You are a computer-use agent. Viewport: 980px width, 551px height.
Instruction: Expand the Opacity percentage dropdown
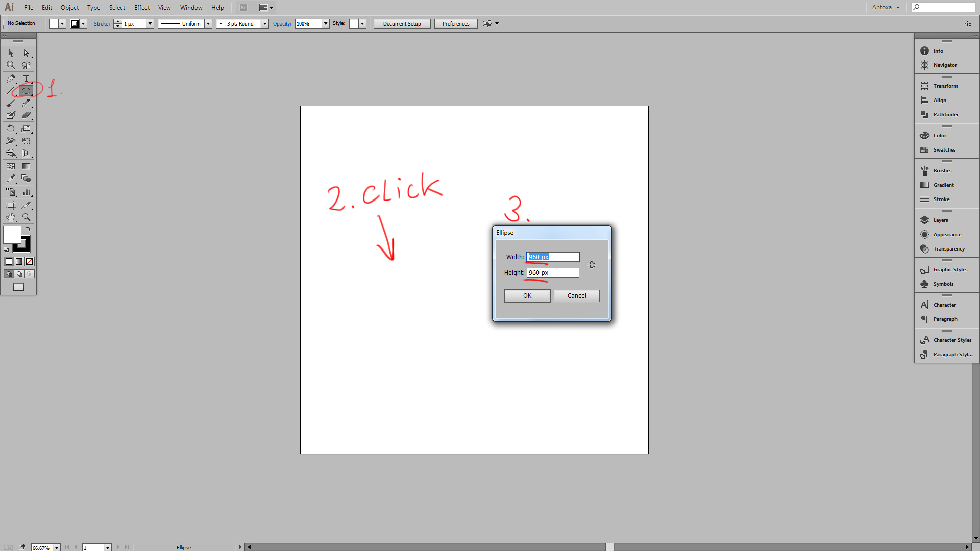(326, 24)
